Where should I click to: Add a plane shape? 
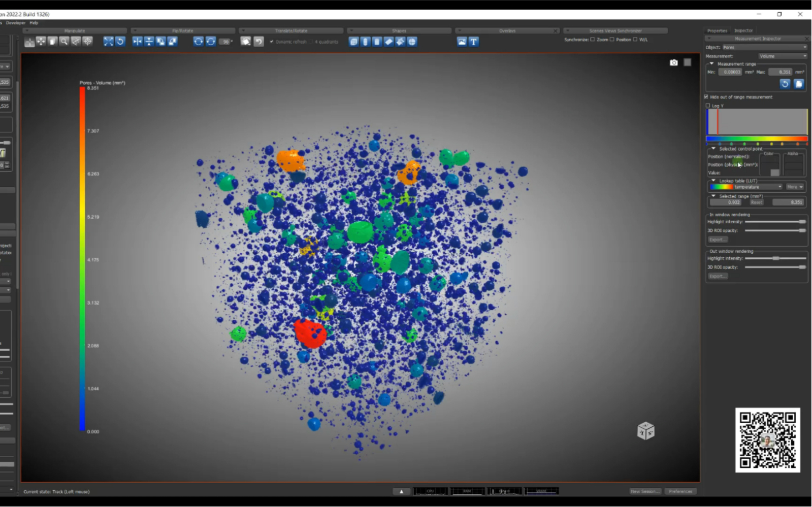tap(389, 42)
